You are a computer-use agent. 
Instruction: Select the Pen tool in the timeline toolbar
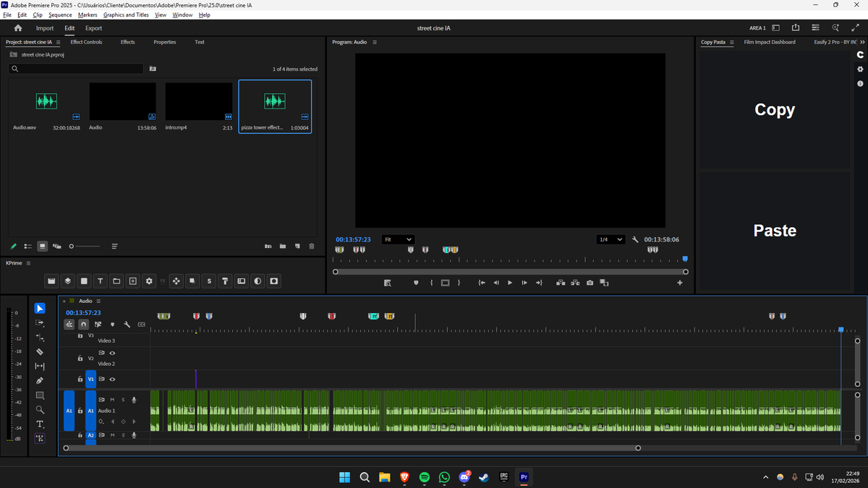40,380
